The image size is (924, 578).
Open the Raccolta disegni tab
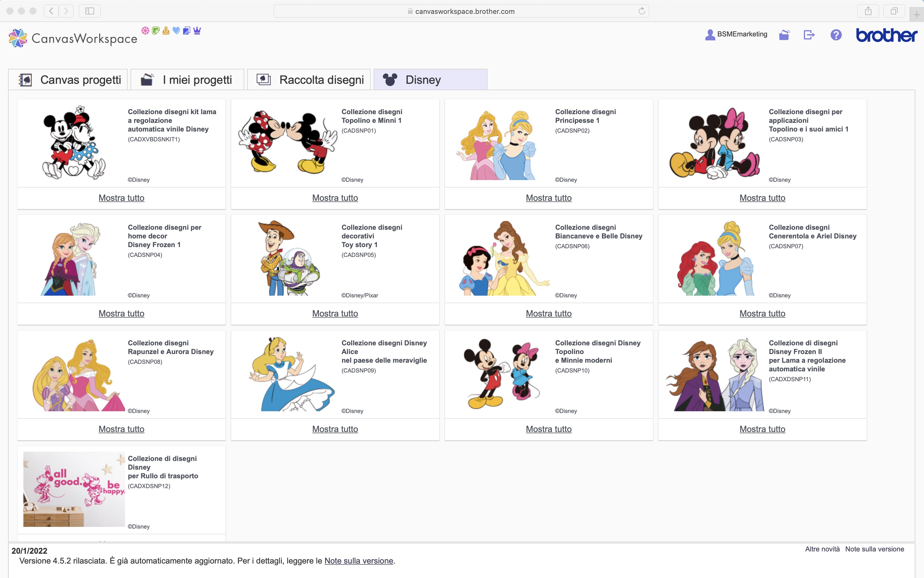coord(309,79)
